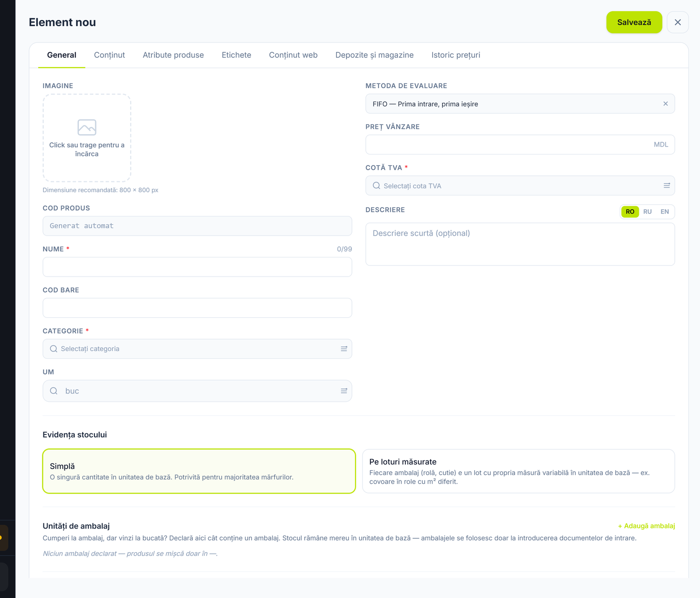
Task: Switch description language to RU
Action: [x=647, y=212]
